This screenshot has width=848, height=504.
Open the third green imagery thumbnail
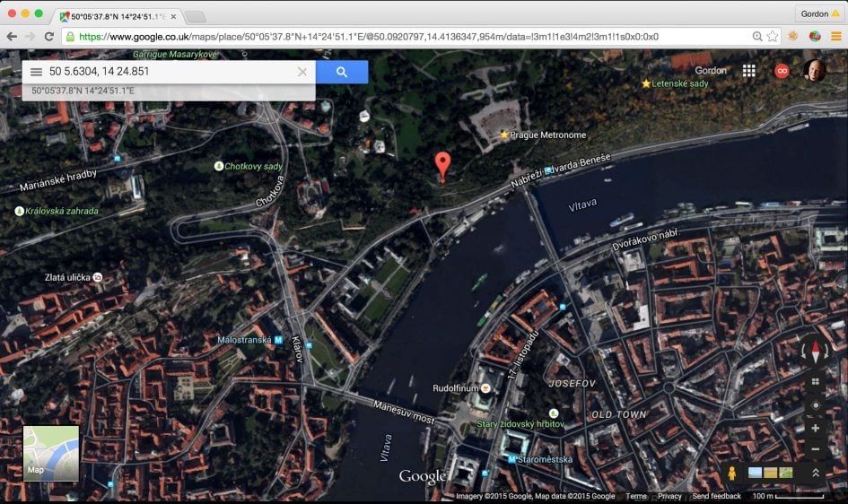click(x=786, y=473)
